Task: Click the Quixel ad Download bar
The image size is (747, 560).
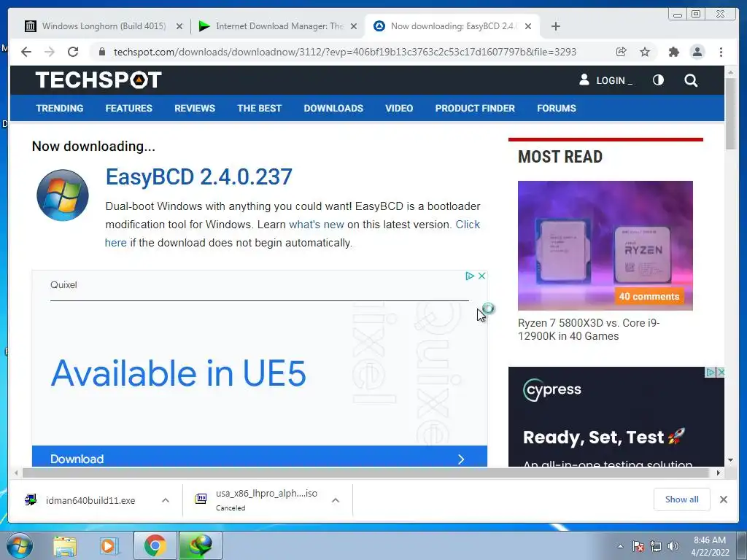Action: click(259, 458)
